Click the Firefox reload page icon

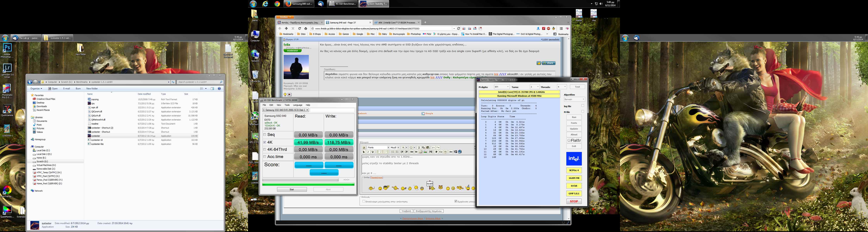[299, 29]
